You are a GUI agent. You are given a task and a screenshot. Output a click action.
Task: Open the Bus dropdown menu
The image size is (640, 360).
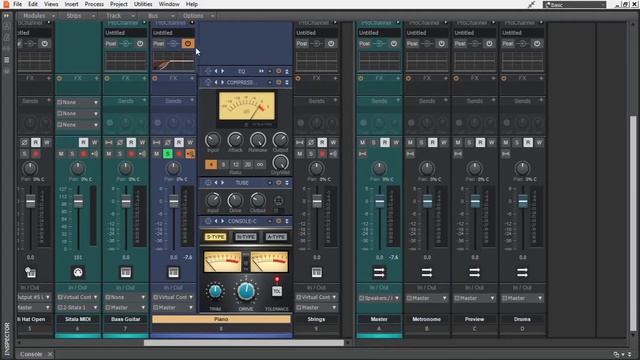[x=160, y=16]
